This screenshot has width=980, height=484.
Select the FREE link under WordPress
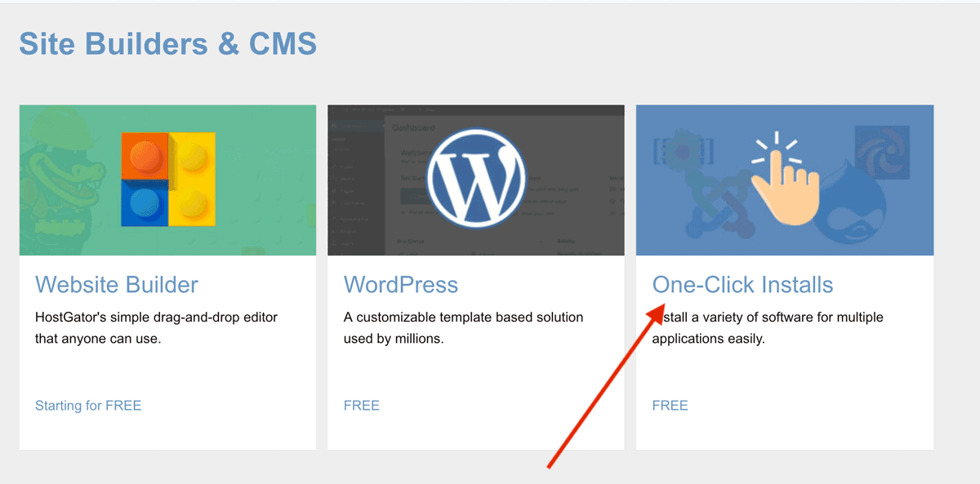[x=362, y=406]
